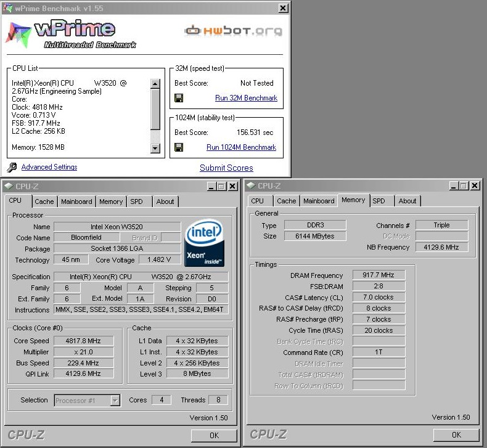
Task: Click the Package Socket 1366 LGA field
Action: tap(117, 248)
